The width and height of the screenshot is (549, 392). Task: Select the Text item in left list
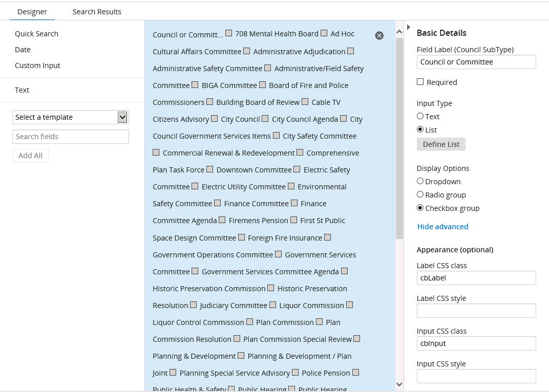[22, 90]
